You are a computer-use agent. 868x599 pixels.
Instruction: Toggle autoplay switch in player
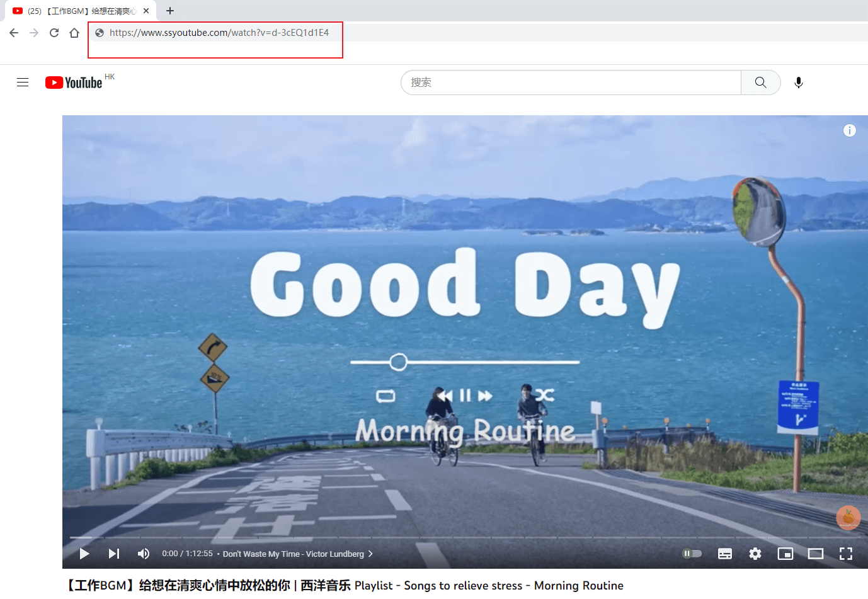tap(691, 553)
